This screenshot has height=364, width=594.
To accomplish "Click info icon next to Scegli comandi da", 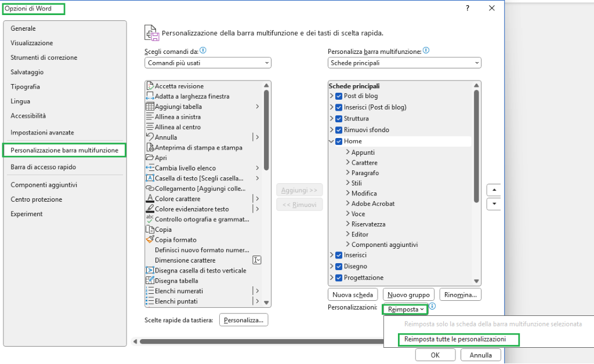I will tap(203, 50).
